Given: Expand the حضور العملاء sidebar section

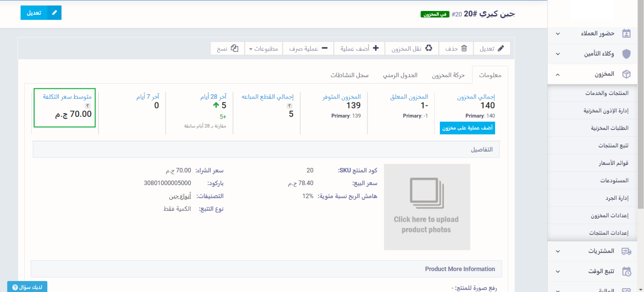Looking at the screenshot, I should [x=557, y=34].
